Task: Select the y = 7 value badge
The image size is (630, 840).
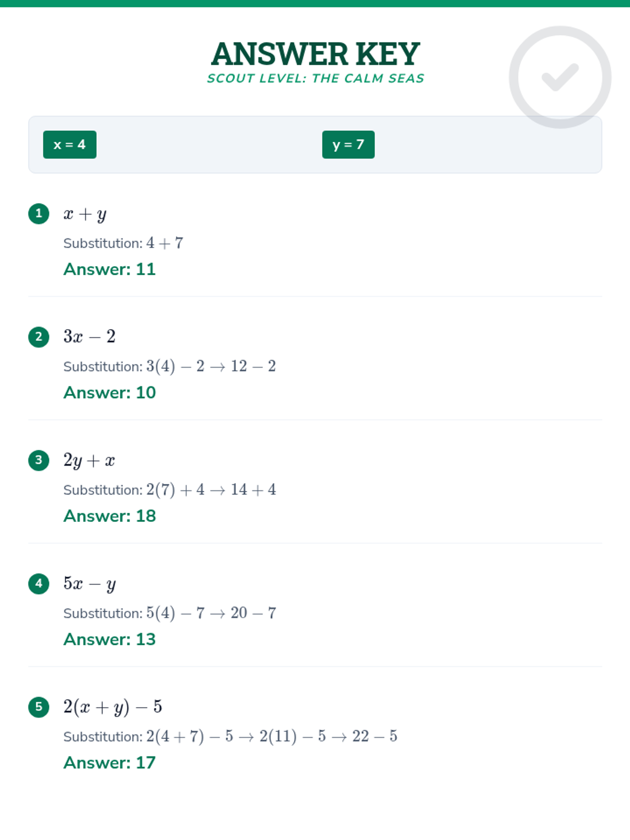Action: click(349, 144)
